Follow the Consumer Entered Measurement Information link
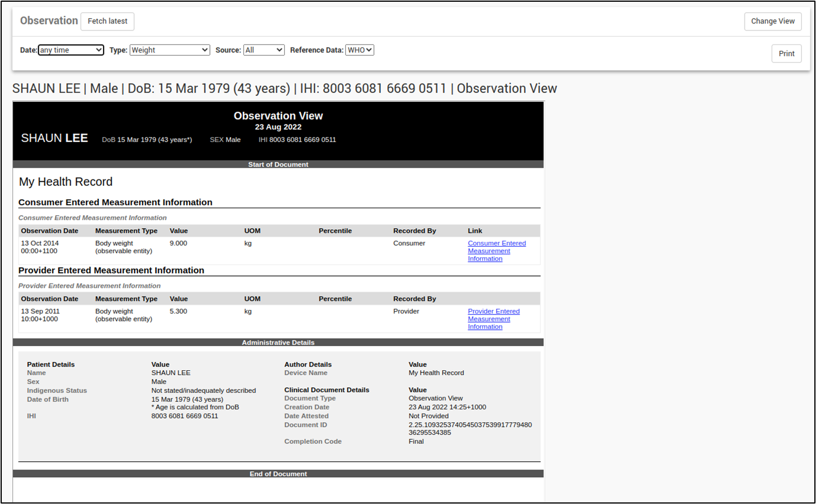 [497, 251]
